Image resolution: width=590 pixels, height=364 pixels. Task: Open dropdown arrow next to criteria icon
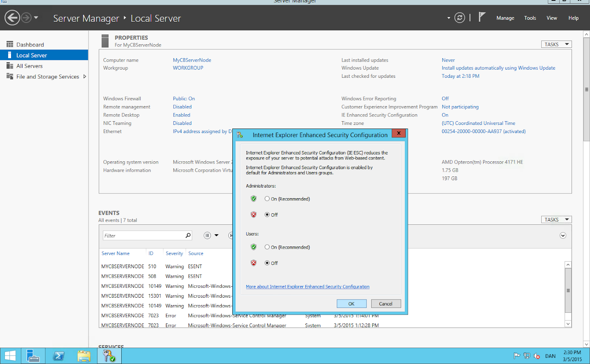pyautogui.click(x=216, y=235)
